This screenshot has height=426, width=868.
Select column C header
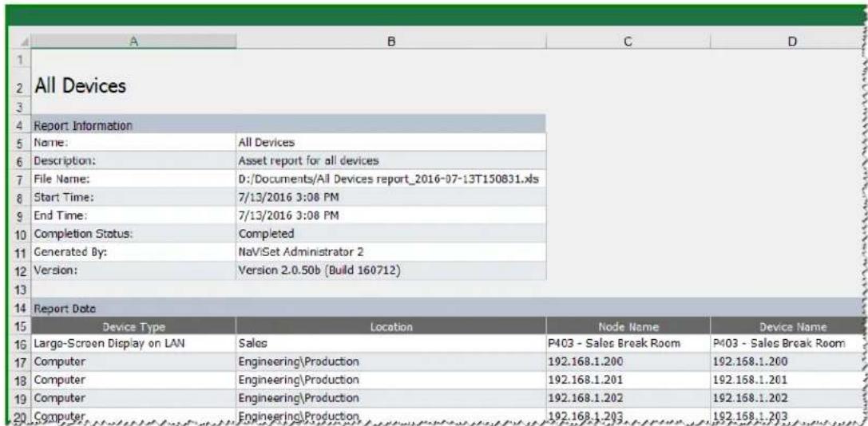pyautogui.click(x=628, y=41)
